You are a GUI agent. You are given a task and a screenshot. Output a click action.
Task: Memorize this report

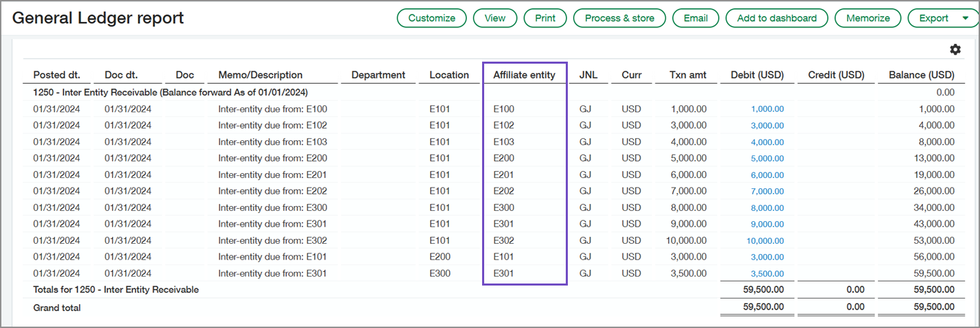click(868, 18)
